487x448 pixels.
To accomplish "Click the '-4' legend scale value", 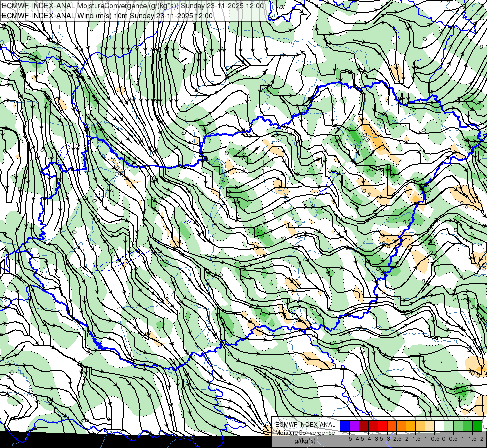I will [x=368, y=439].
